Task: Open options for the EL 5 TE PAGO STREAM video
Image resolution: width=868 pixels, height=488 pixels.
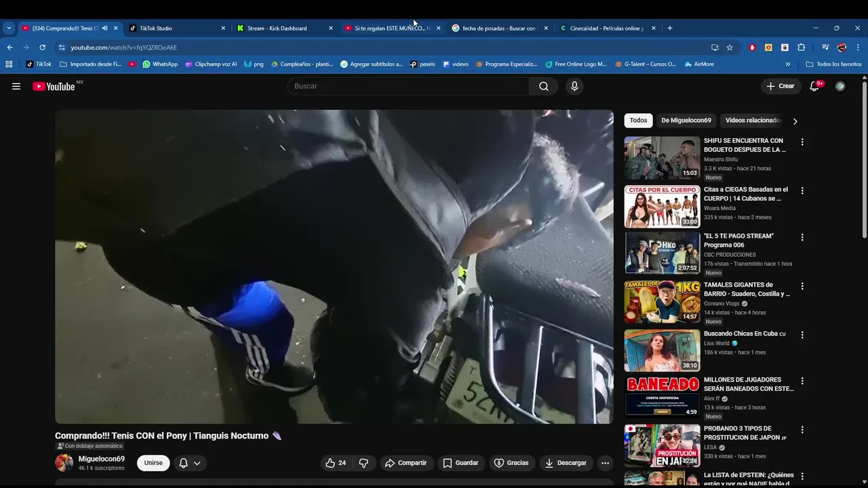Action: pyautogui.click(x=802, y=237)
